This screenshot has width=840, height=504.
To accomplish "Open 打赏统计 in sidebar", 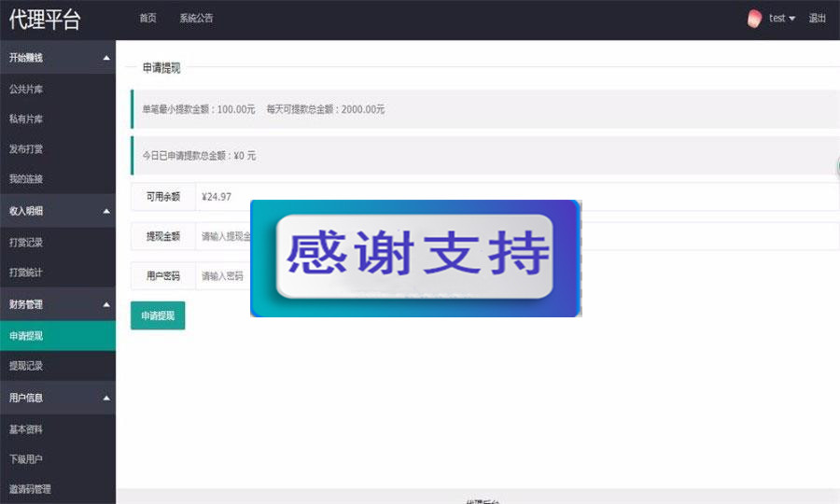I will click(58, 273).
